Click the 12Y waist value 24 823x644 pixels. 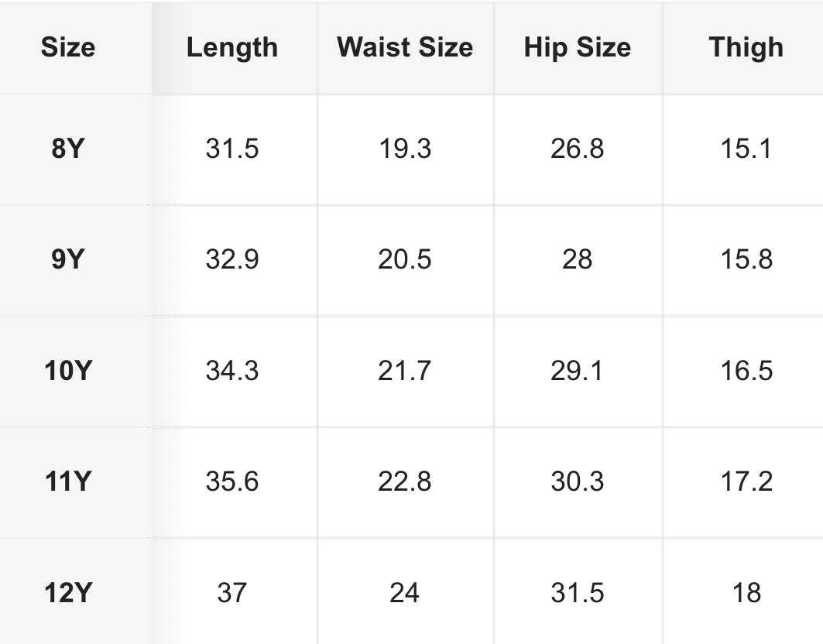coord(405,593)
